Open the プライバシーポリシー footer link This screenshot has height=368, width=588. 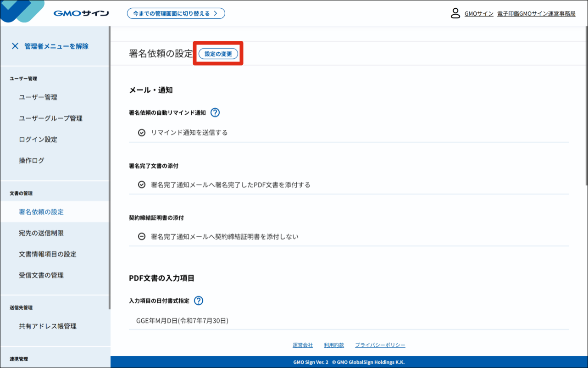pos(380,345)
